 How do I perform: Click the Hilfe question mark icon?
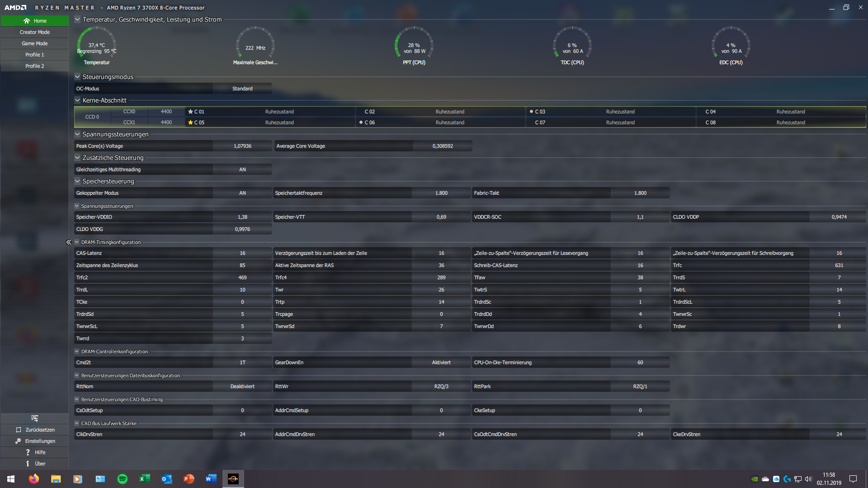(28, 452)
